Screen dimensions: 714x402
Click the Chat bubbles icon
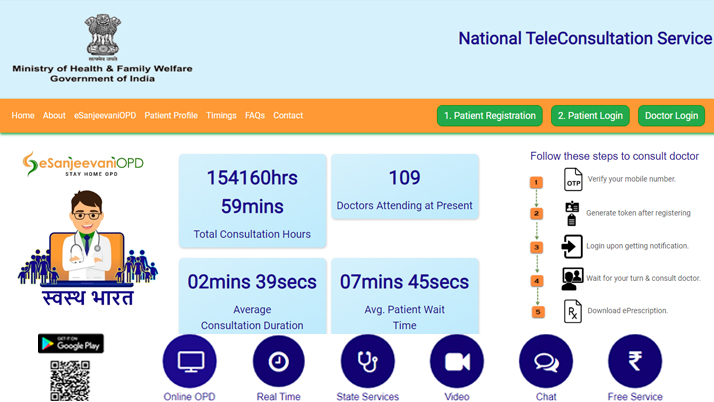click(x=546, y=361)
